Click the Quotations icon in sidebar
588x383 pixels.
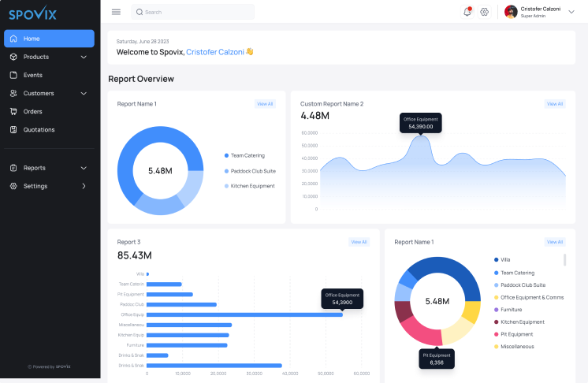(14, 129)
